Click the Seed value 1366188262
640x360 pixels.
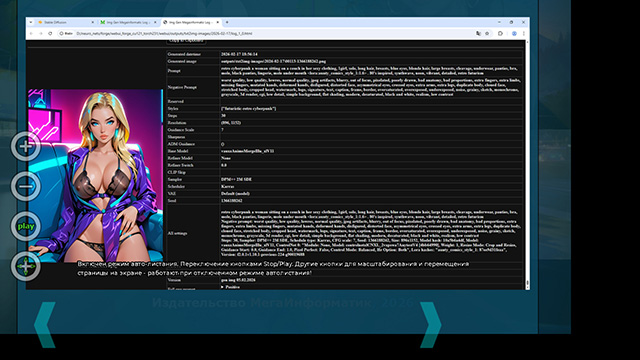pos(231,201)
